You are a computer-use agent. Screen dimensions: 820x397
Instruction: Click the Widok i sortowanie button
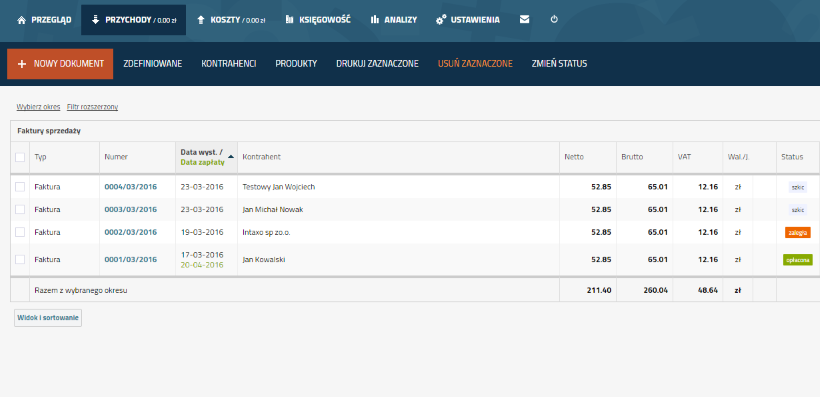[48, 317]
